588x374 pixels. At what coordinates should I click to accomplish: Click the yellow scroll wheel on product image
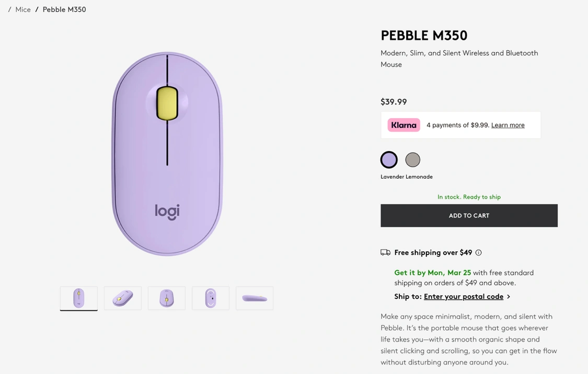pos(167,103)
